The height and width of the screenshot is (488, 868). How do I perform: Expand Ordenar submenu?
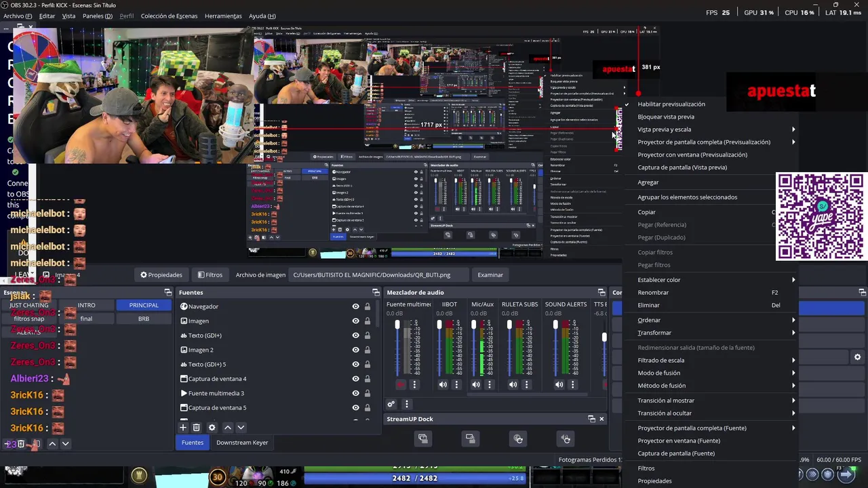tap(711, 320)
